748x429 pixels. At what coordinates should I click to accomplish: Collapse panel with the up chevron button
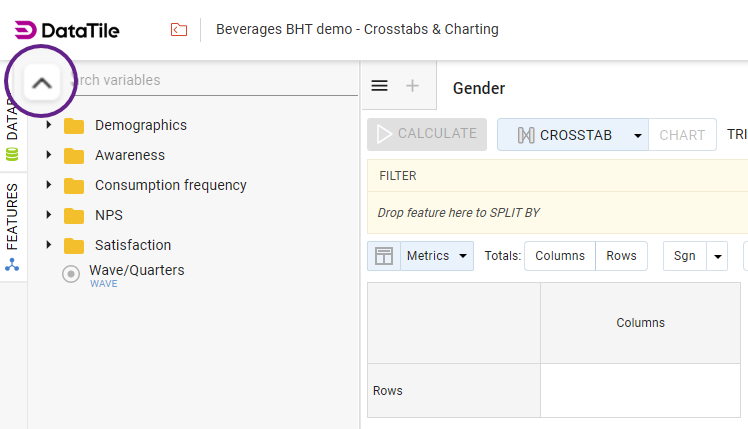[x=41, y=84]
